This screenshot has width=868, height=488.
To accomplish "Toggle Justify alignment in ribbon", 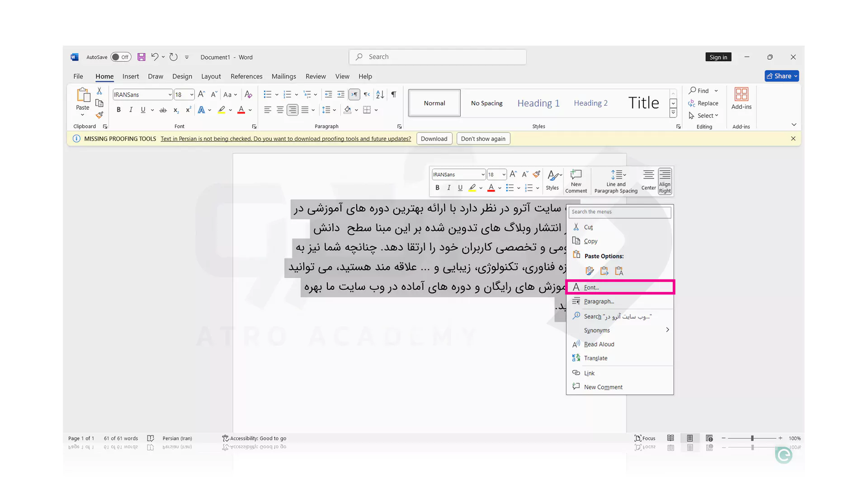I will tap(305, 110).
